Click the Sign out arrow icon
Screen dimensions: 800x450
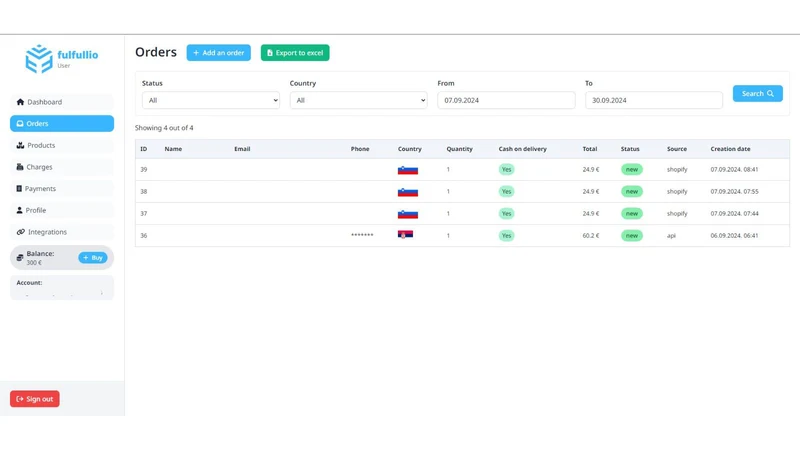[x=20, y=399]
